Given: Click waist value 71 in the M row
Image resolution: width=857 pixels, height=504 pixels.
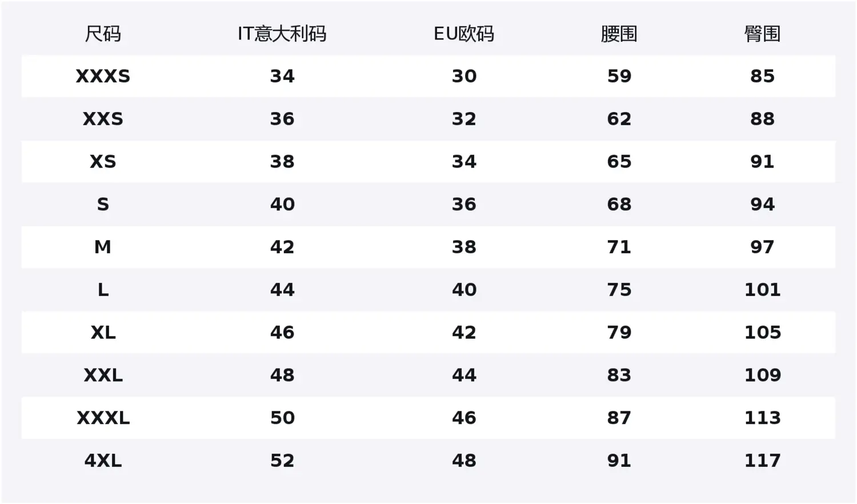Looking at the screenshot, I should pos(619,247).
